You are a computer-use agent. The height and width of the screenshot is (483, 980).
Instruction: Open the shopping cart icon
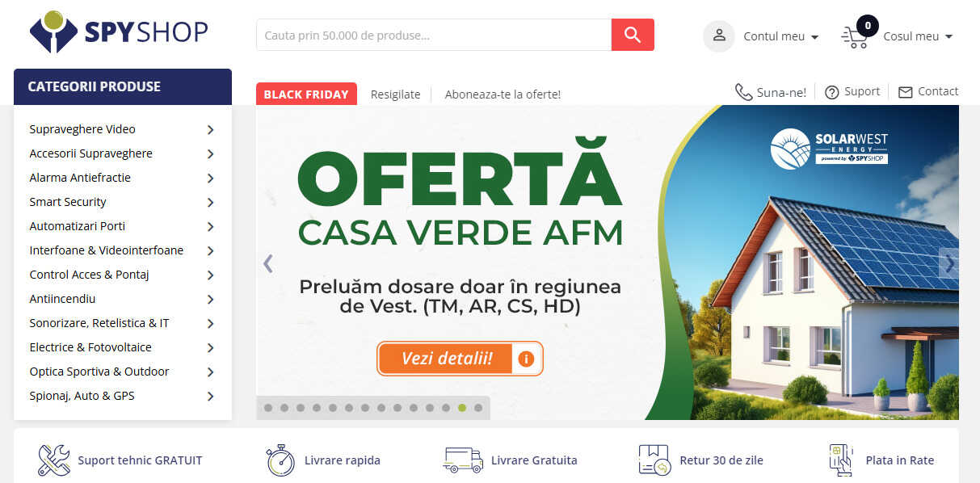tap(855, 37)
